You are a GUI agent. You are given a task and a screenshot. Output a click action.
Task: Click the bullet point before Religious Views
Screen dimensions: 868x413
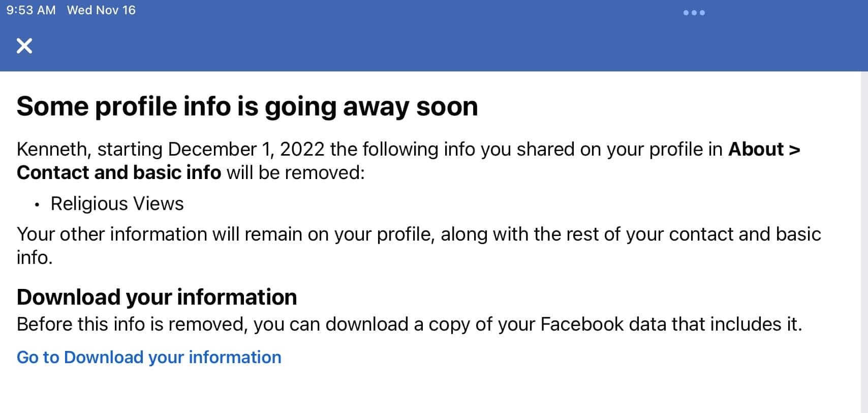click(x=37, y=205)
